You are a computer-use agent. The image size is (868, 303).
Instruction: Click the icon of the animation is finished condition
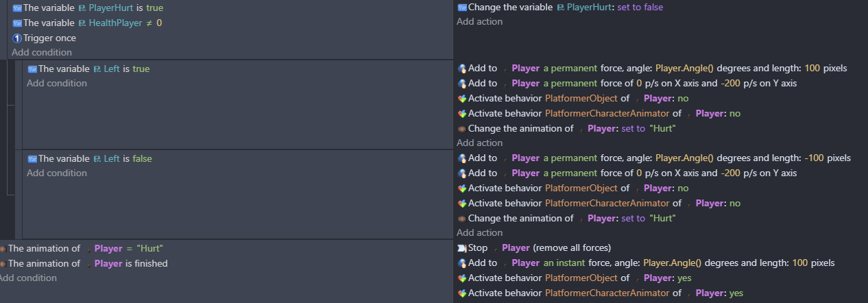coord(3,264)
